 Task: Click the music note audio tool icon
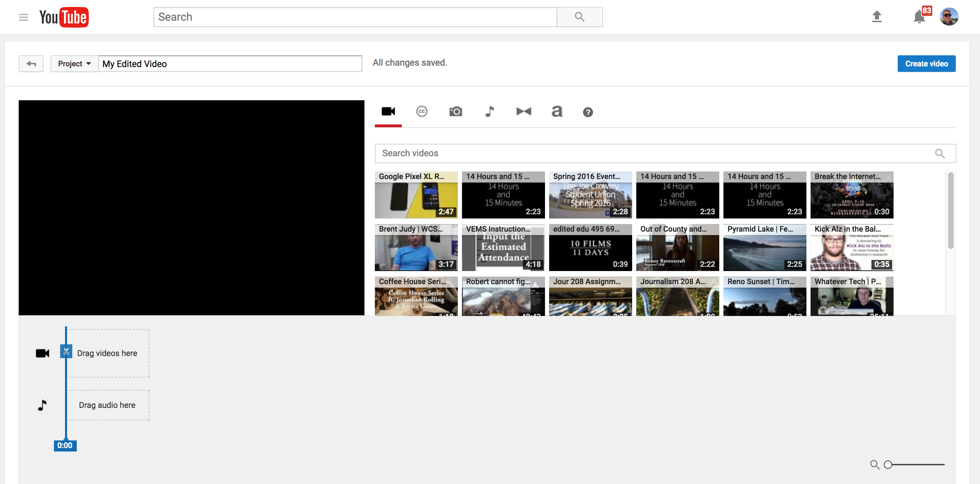489,112
